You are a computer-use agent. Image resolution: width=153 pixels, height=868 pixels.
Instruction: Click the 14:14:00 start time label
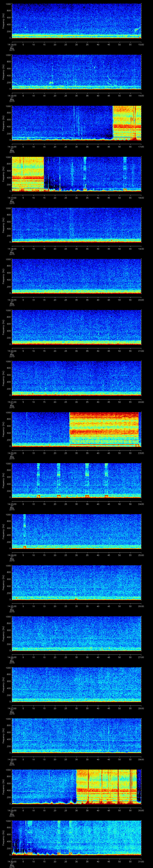point(12,44)
